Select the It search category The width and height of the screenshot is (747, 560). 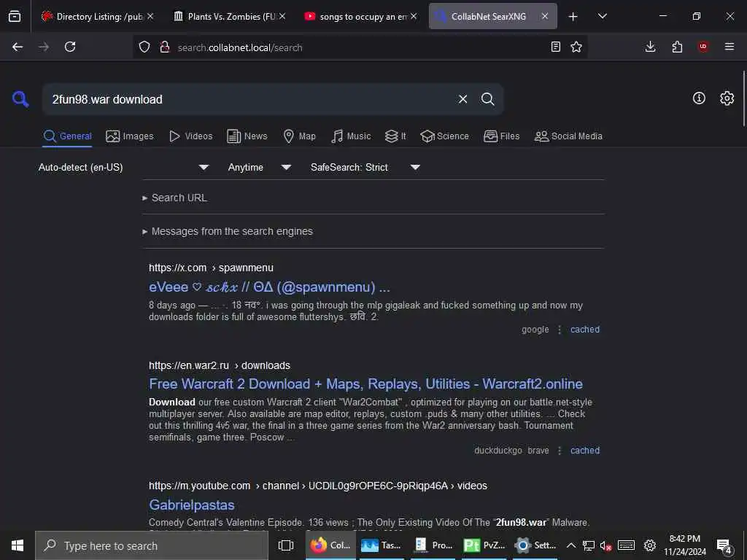(395, 136)
